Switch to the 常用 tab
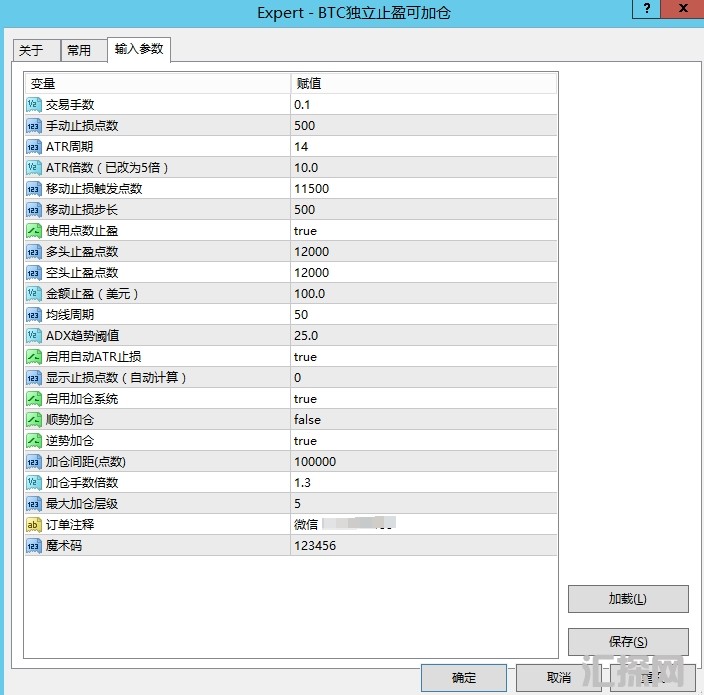Image resolution: width=704 pixels, height=695 pixels. (x=84, y=50)
